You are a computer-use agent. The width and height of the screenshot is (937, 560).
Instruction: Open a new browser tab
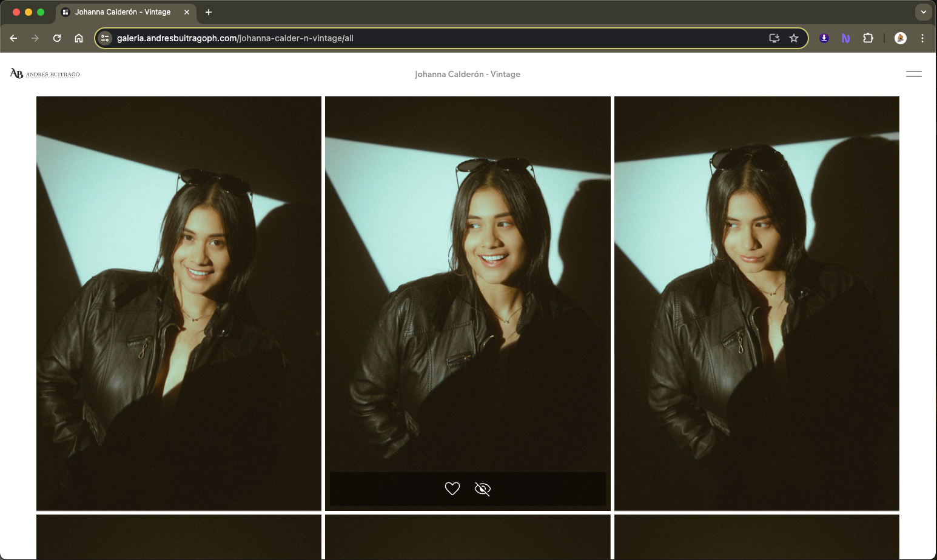209,12
